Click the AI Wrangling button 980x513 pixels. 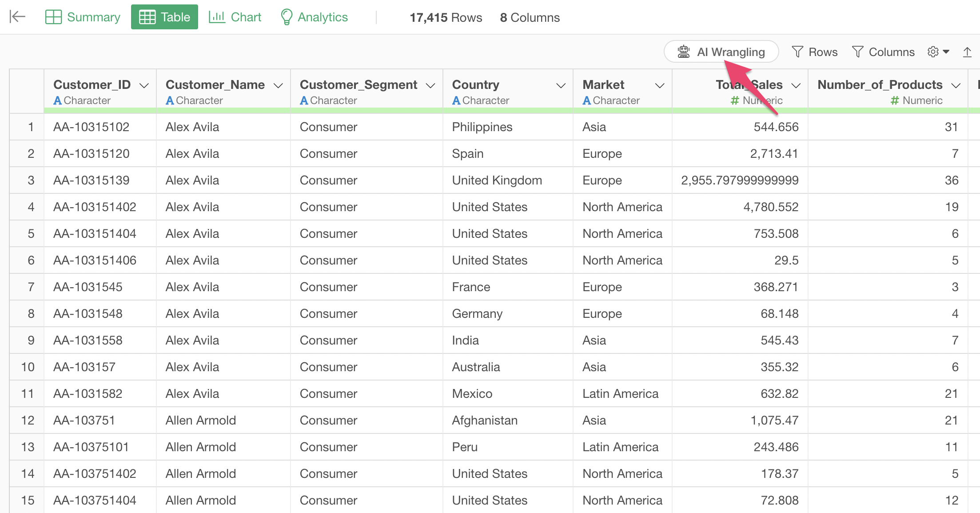[x=721, y=52]
